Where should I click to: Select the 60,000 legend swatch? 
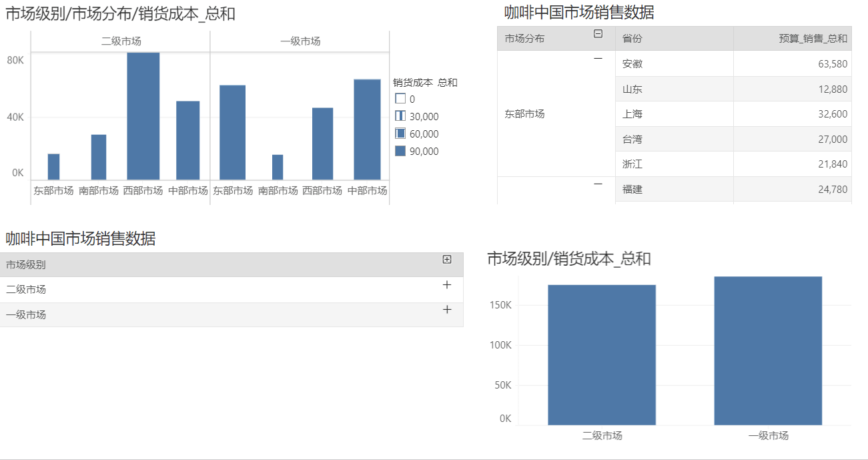pyautogui.click(x=400, y=134)
